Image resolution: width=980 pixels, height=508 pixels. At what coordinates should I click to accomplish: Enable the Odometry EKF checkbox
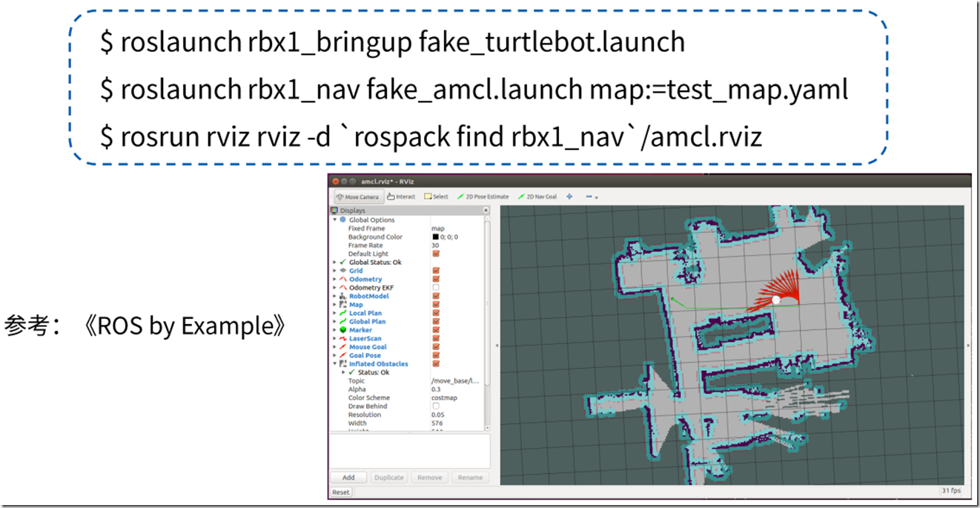[436, 288]
